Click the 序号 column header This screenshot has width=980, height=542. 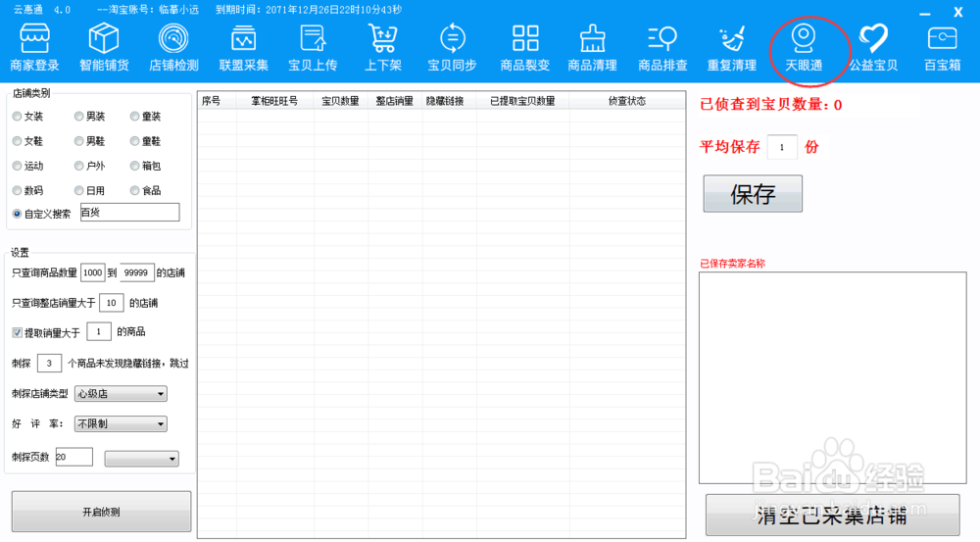coord(217,101)
